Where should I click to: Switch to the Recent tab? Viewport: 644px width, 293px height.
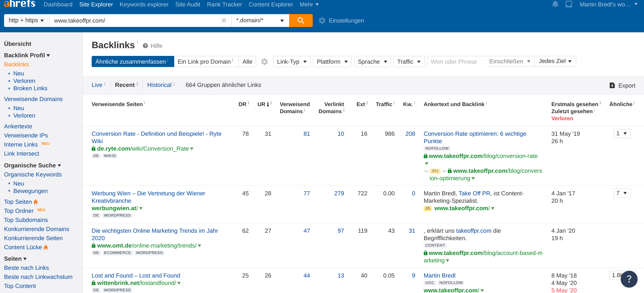[125, 85]
